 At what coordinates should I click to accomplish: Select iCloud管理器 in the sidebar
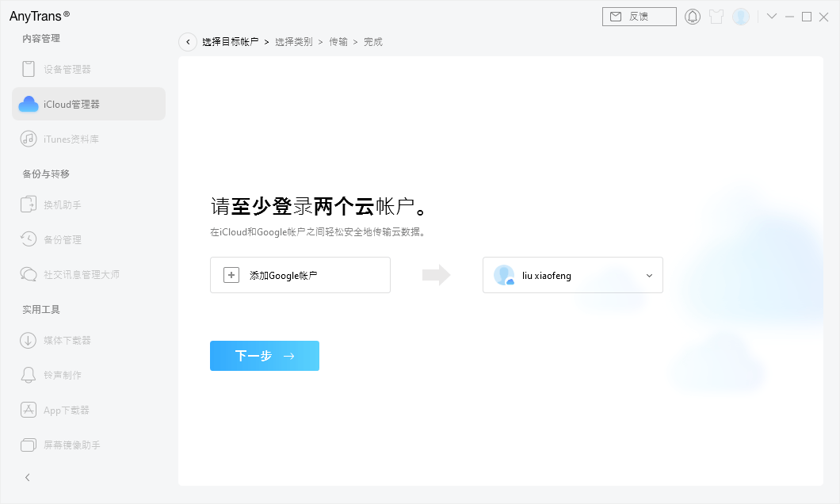point(89,104)
